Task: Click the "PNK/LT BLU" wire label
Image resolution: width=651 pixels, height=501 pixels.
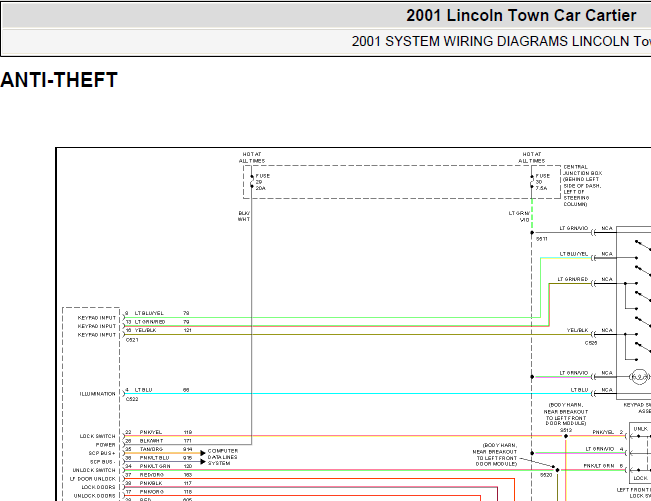Action: point(154,458)
